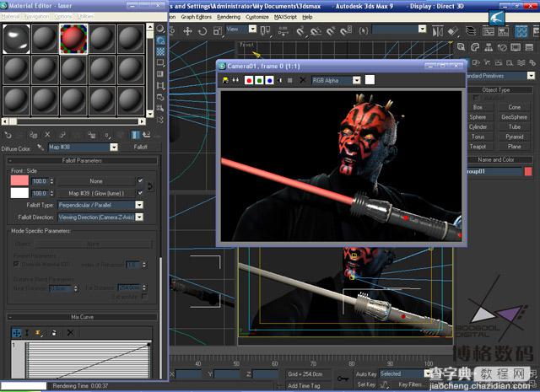This screenshot has height=392, width=540.
Task: Click the Cameras category icon in Create panel
Action: click(x=499, y=62)
